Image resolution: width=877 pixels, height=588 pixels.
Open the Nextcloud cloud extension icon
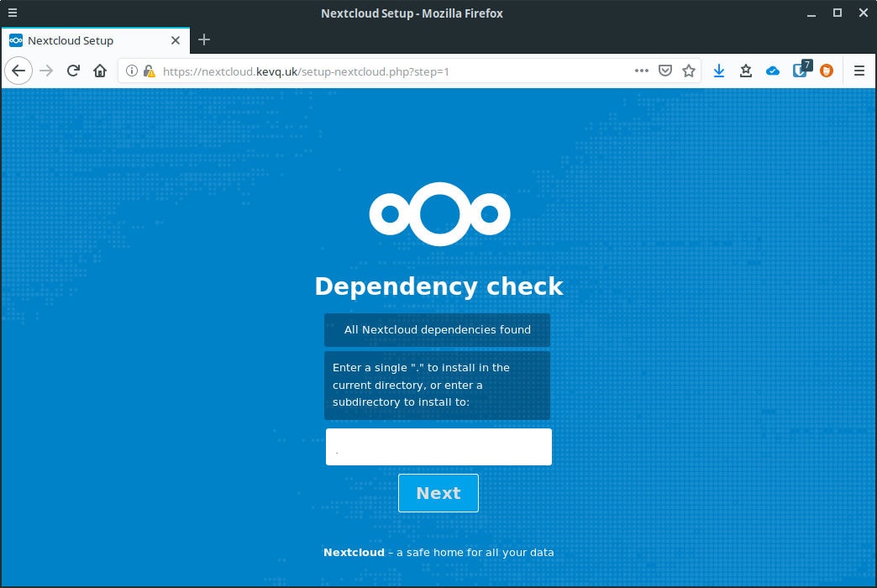(773, 71)
